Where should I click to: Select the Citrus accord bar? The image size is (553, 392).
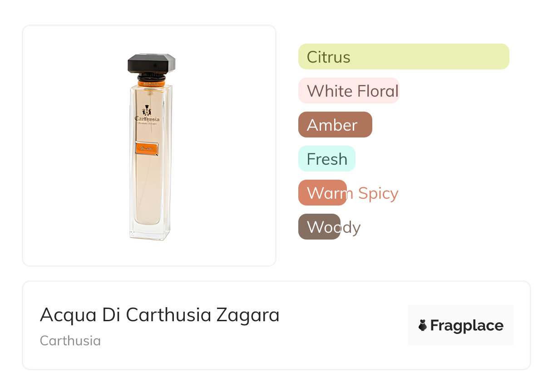coord(404,57)
